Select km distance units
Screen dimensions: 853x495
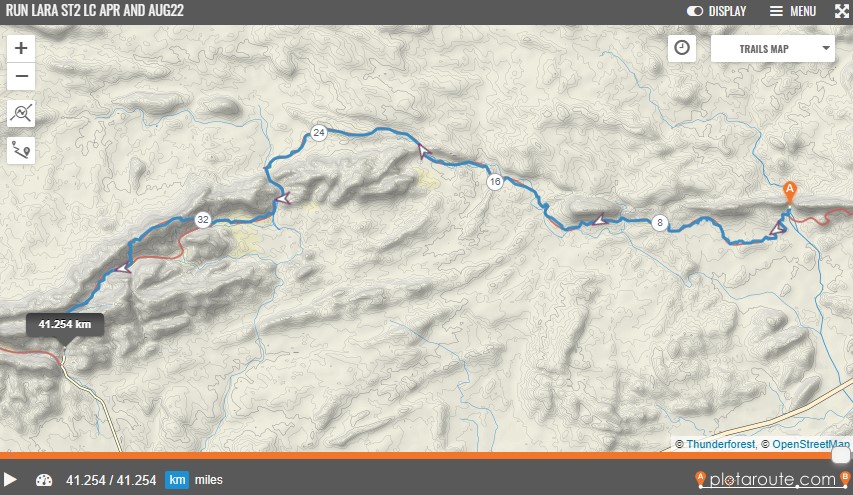pyautogui.click(x=177, y=480)
